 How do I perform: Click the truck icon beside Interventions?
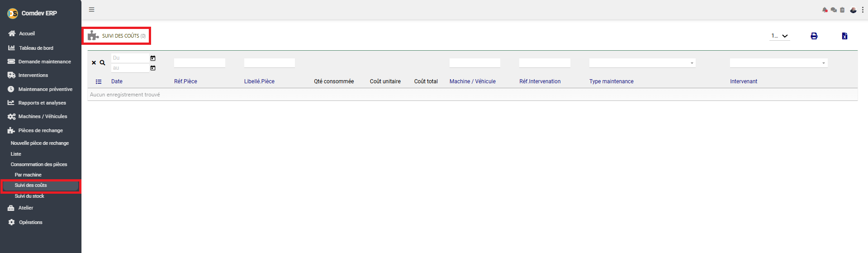point(11,75)
